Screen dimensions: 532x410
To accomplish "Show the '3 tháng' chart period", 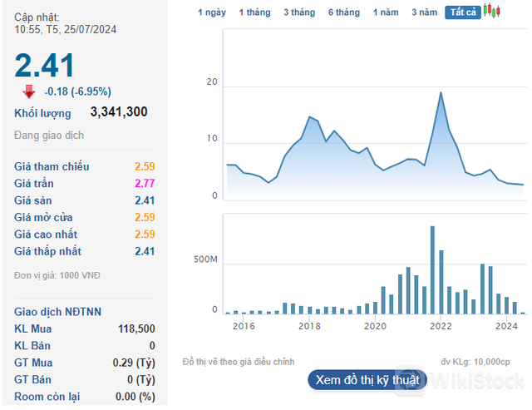I will tap(298, 12).
